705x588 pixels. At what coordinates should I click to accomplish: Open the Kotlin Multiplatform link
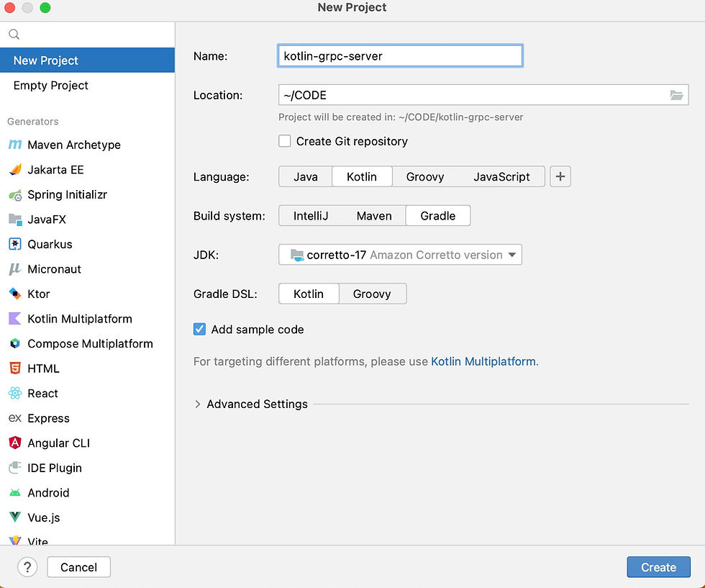[483, 361]
